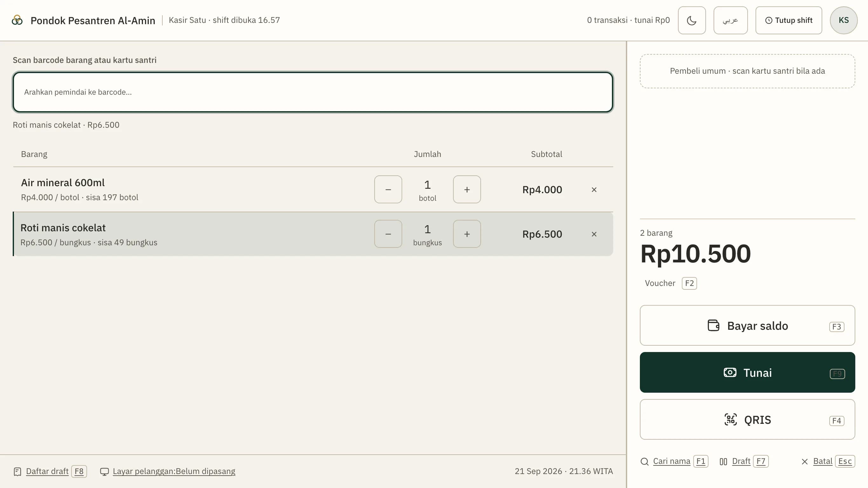Open Layar pelanggan: Belum dipasang link
Image resolution: width=868 pixels, height=488 pixels.
[x=174, y=471]
